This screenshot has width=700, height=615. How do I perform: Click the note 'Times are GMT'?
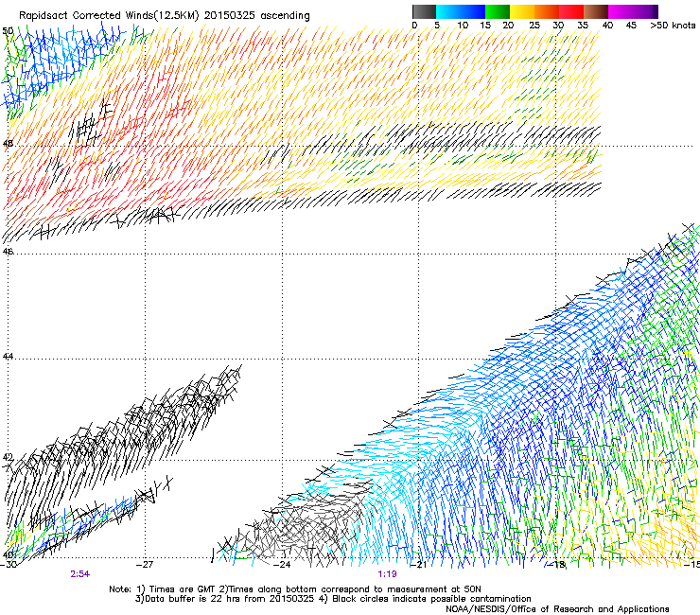tap(183, 589)
